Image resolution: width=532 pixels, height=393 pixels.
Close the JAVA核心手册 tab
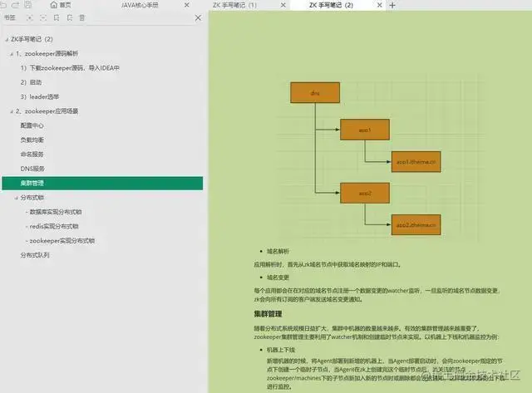click(186, 5)
